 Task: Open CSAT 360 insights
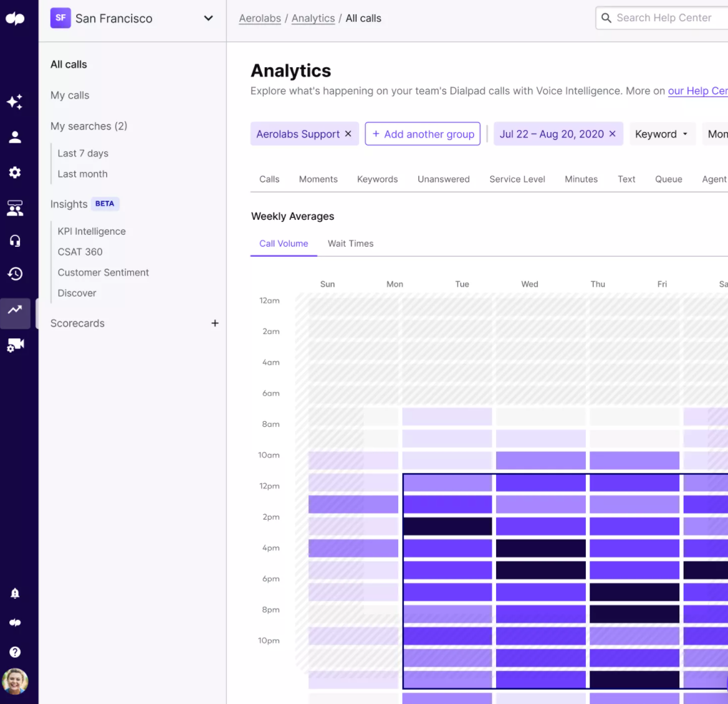[80, 252]
